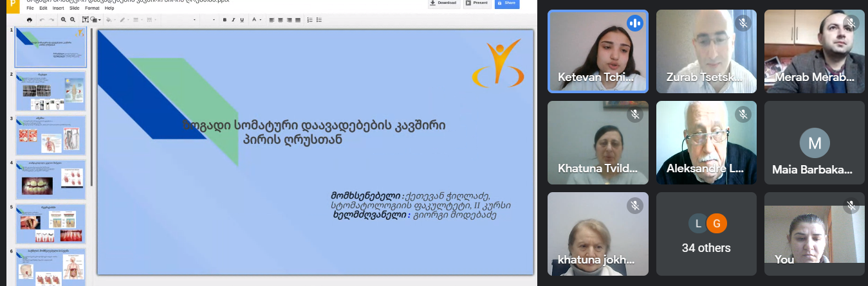Click the muted mic icon on Khatuna Tvild... tile
Viewport: 868px width, 286px height.
coord(635,114)
